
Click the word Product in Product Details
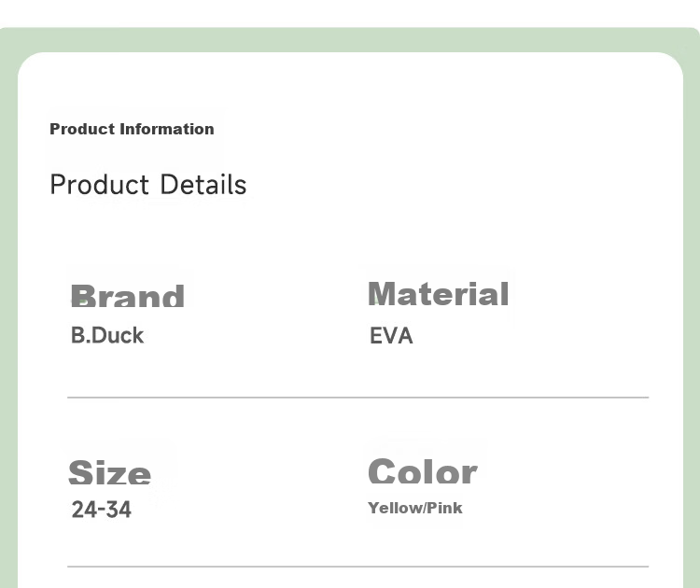[99, 185]
